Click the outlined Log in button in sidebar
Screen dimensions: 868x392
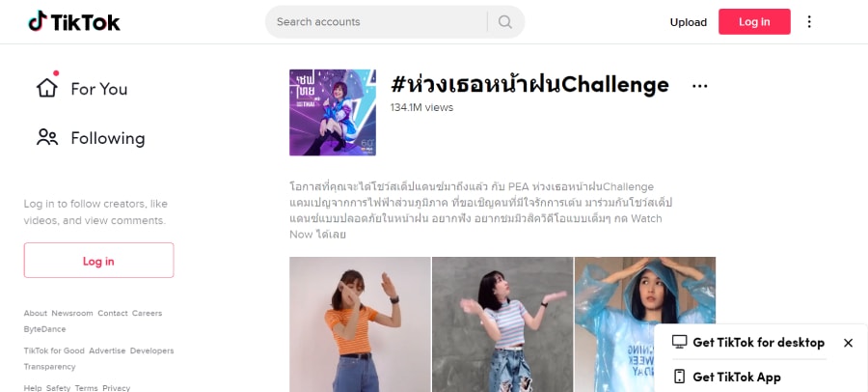[x=98, y=260]
